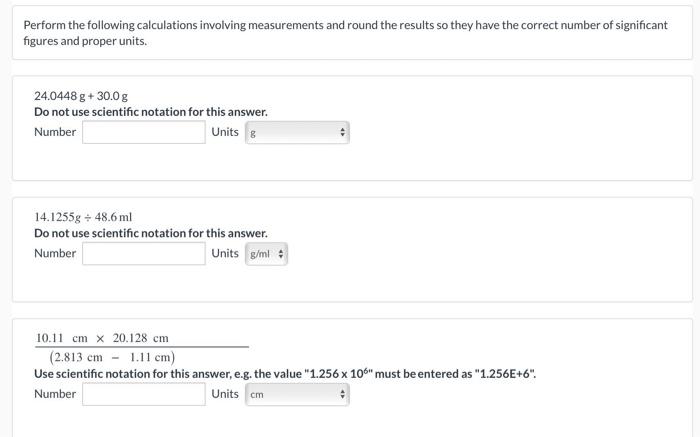Click the Units label next to the g dropdown
The image size is (700, 437).
225,132
